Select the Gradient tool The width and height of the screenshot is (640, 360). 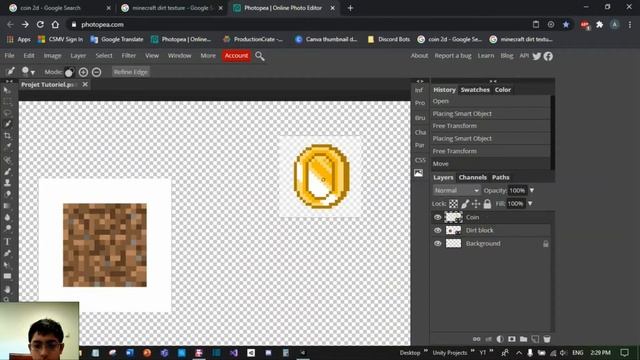(7, 206)
